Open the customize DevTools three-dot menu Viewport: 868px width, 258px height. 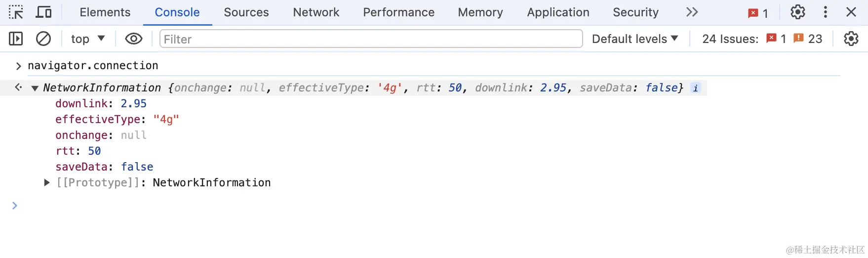click(x=825, y=12)
